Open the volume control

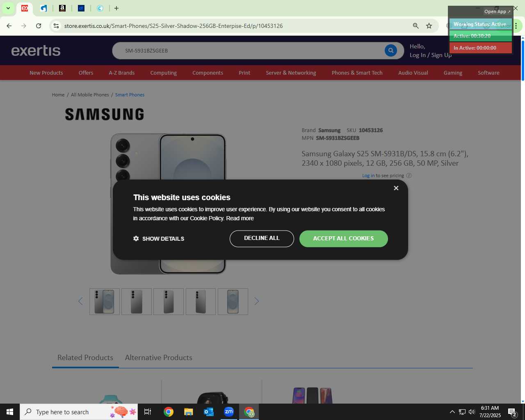coord(472,412)
